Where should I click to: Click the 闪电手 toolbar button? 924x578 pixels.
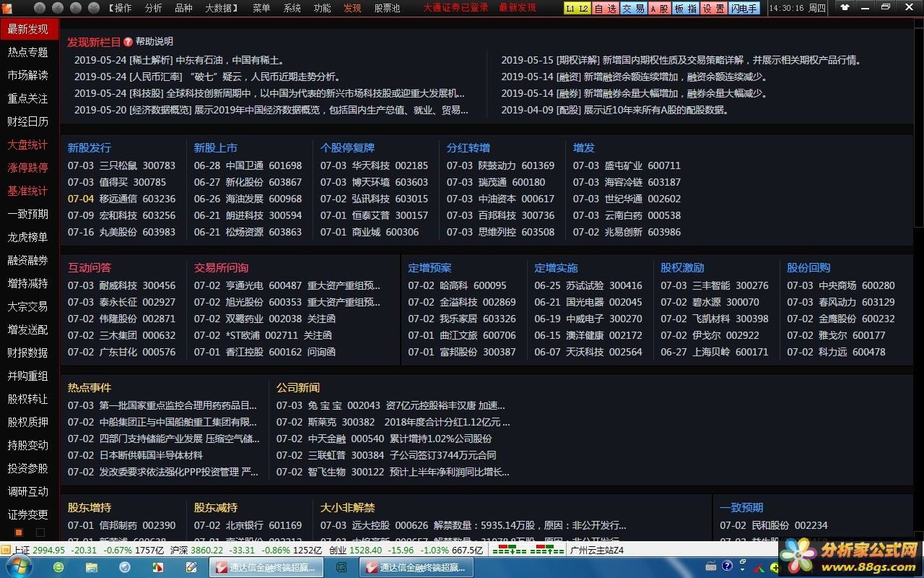[x=744, y=9]
